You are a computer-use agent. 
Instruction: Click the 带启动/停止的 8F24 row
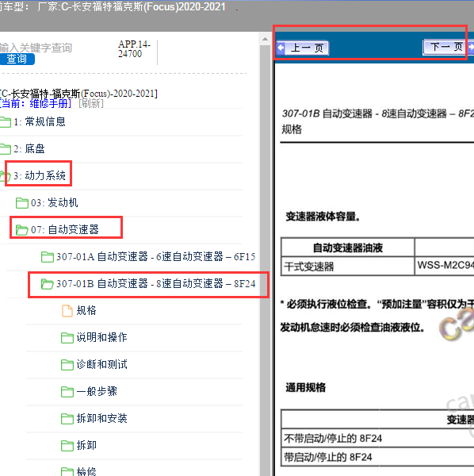click(x=377, y=457)
